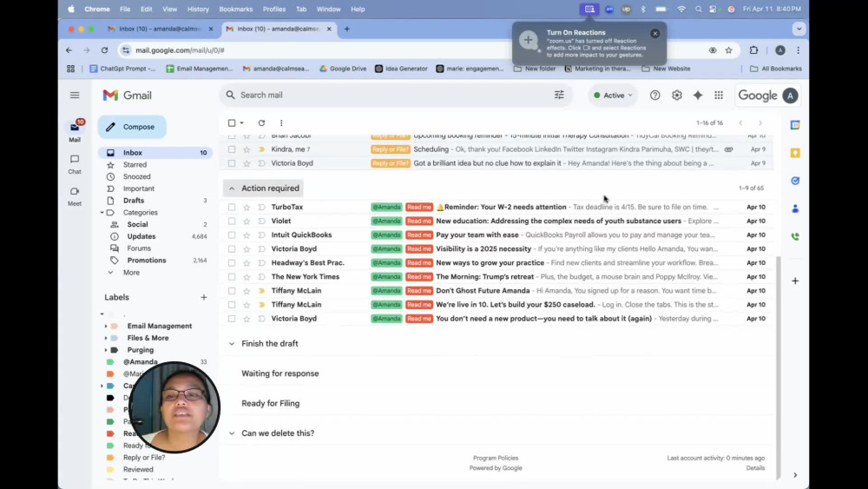Expand the Finish the draft section
This screenshot has width=868, height=489.
pyautogui.click(x=232, y=344)
